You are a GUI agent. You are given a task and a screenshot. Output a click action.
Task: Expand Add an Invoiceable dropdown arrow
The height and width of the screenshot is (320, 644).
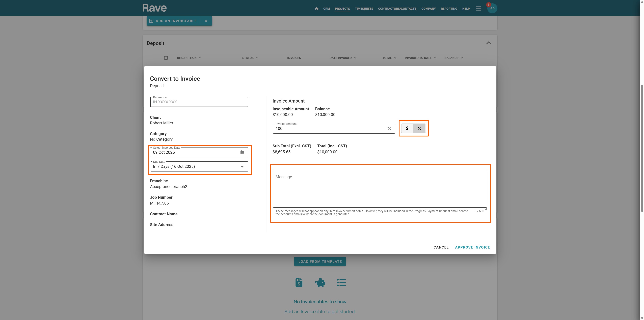pyautogui.click(x=206, y=21)
